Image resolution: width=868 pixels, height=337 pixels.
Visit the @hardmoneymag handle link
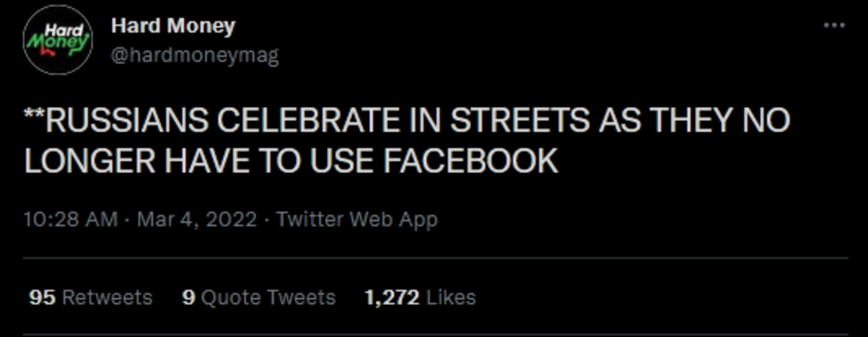click(195, 56)
